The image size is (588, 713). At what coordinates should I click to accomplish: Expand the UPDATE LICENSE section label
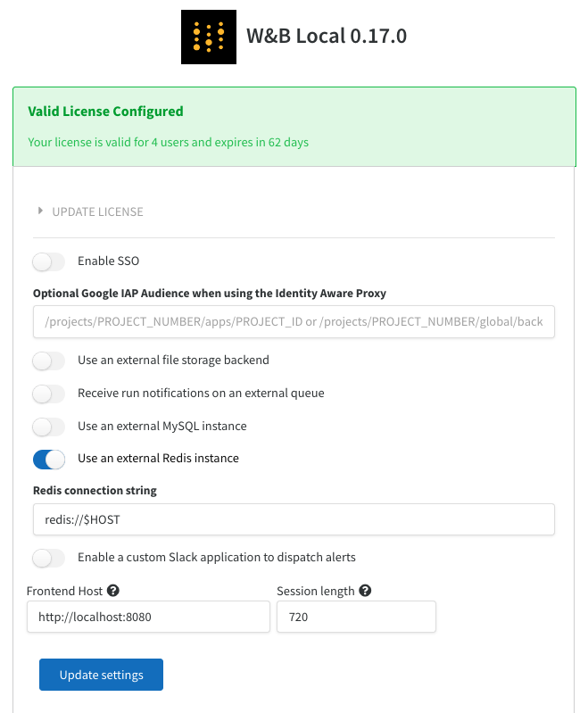97,211
